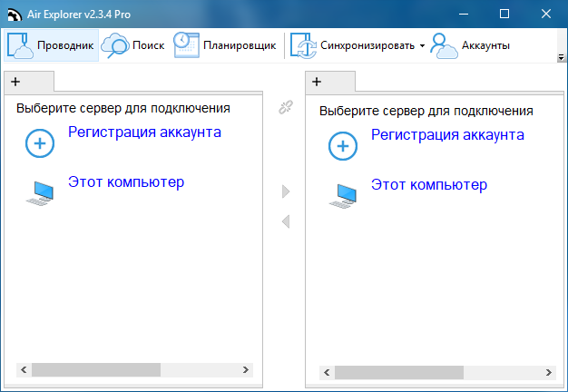This screenshot has height=392, width=568.
Task: Open Этот компьютер link in right pane
Action: 429,184
